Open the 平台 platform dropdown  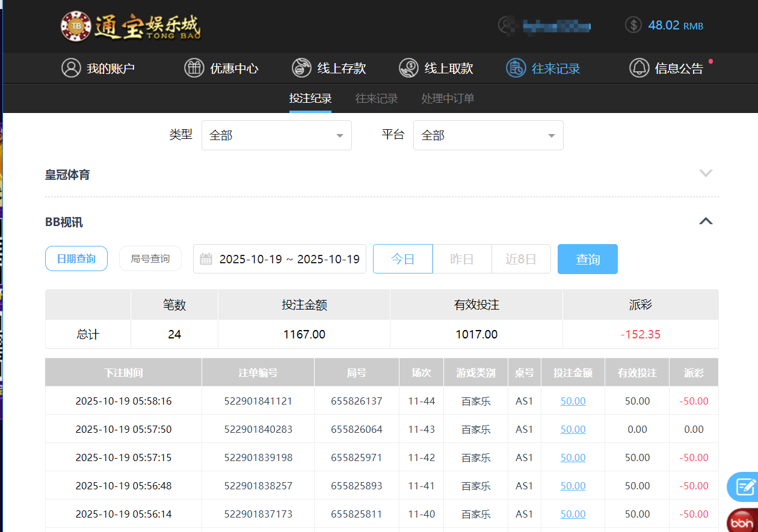[x=488, y=135]
